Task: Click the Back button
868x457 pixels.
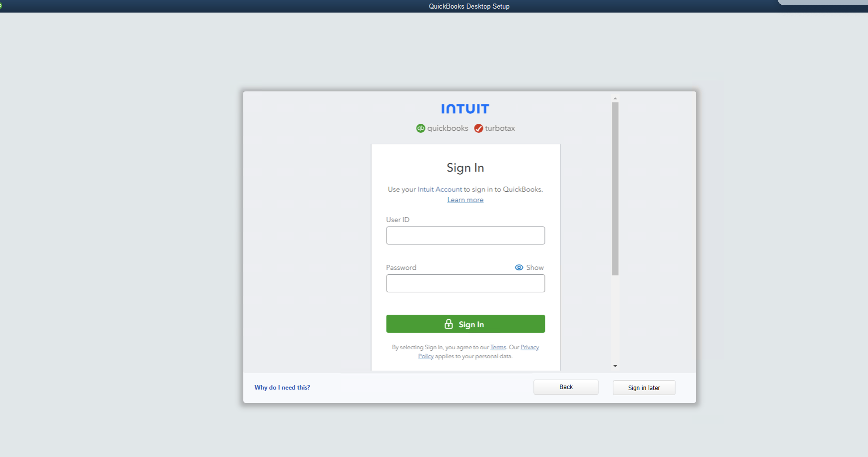Action: pyautogui.click(x=566, y=387)
